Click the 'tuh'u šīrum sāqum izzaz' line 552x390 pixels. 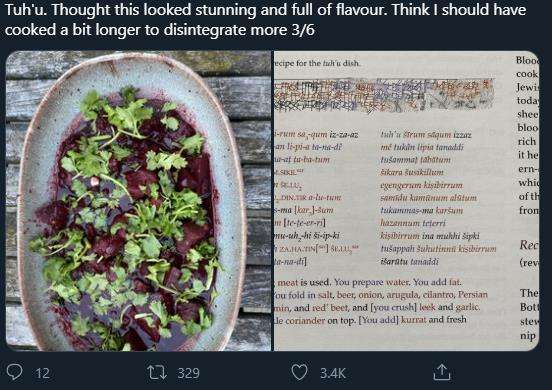pos(426,134)
